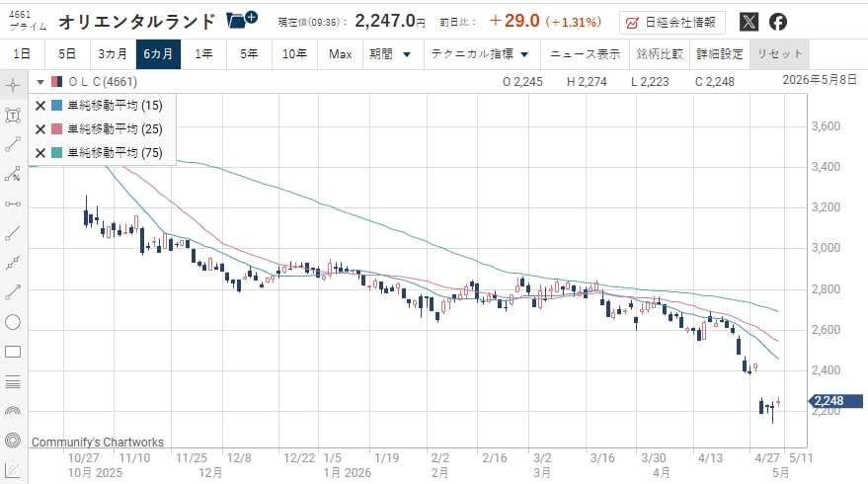The image size is (868, 484).
Task: Click the 銘柄比較 button
Action: click(660, 54)
